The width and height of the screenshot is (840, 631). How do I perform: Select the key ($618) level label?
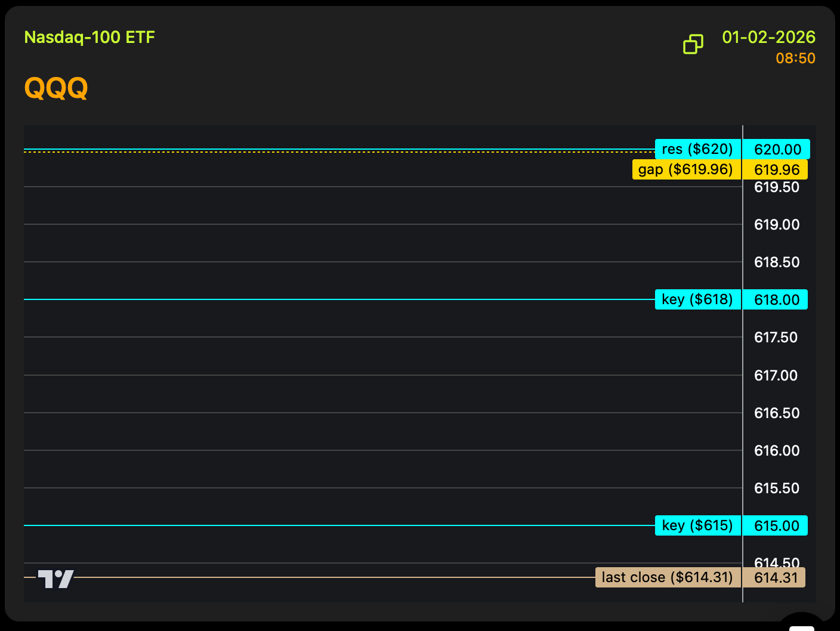pos(697,299)
